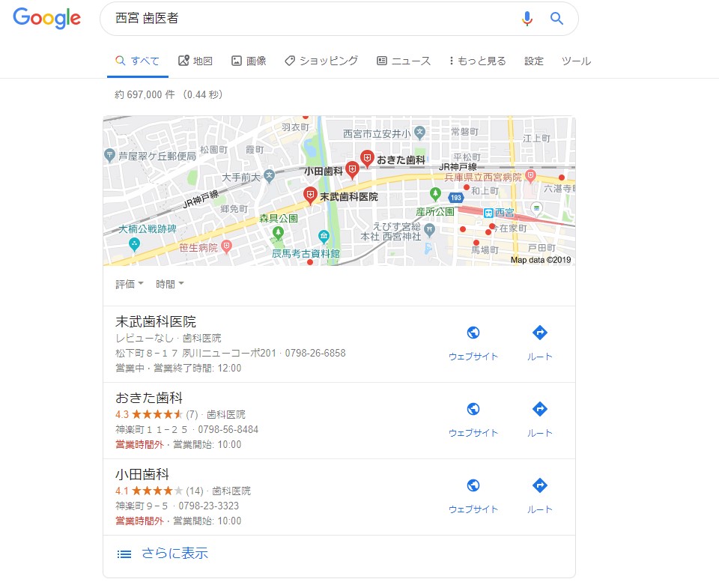
Task: Click 松下町 address of 末武歯科医院
Action: 195,353
